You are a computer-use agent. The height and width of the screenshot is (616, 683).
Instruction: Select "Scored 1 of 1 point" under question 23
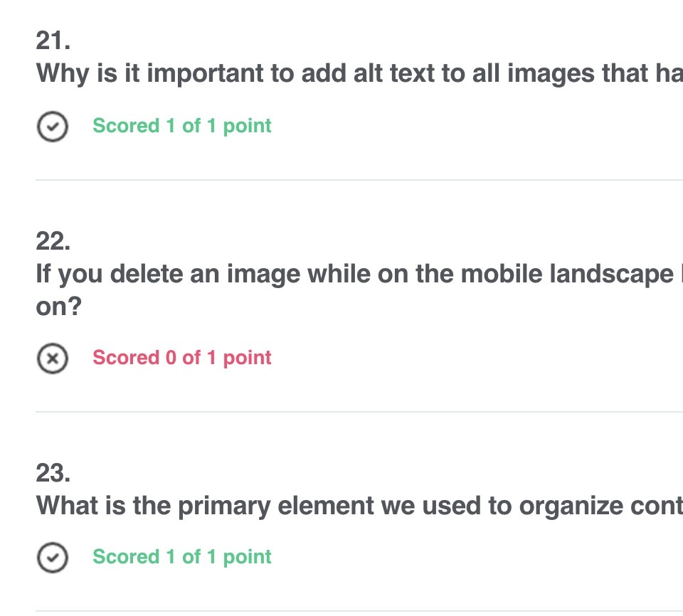(182, 557)
